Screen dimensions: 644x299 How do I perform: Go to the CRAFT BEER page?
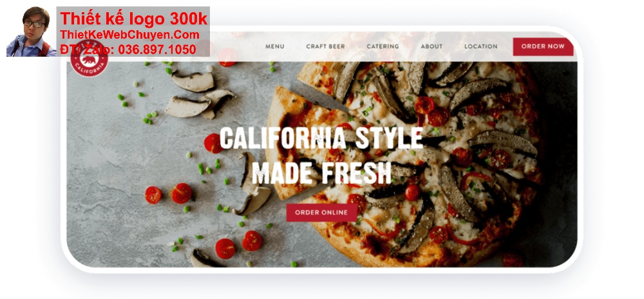(325, 46)
